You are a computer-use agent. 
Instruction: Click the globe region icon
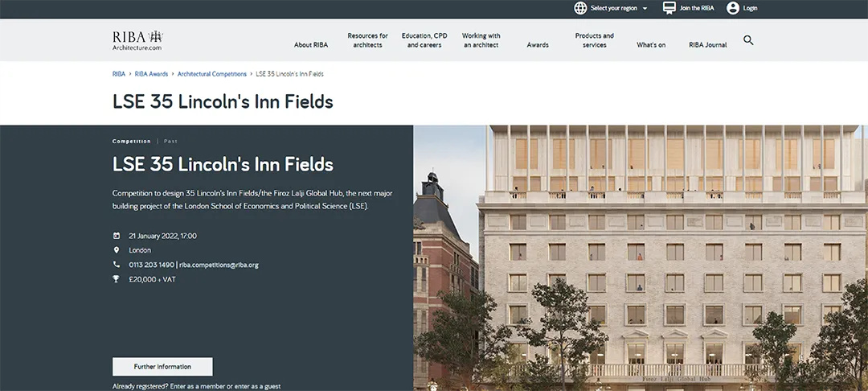(x=580, y=8)
